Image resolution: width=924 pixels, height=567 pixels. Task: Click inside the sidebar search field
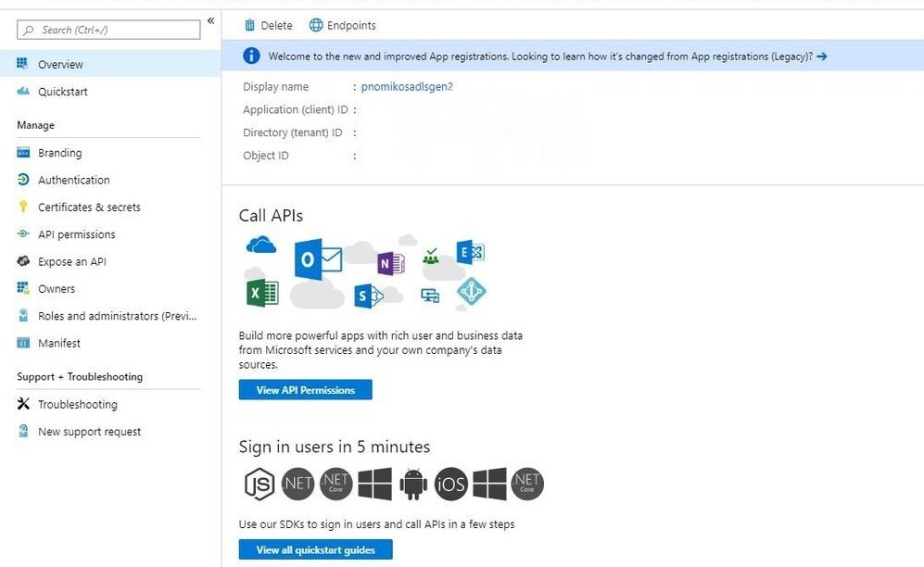point(107,30)
